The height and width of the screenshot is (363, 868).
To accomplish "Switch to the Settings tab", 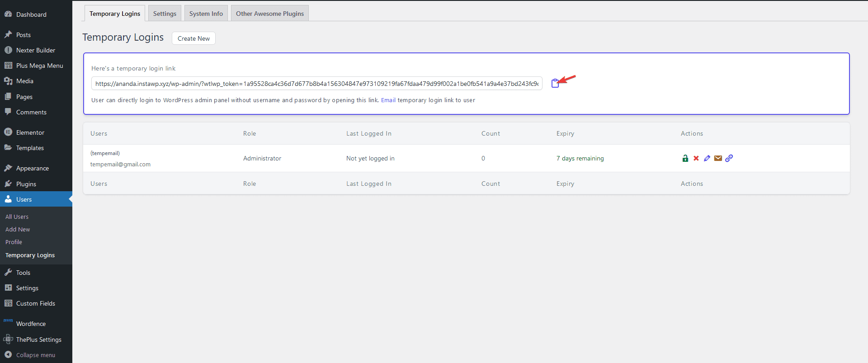I will [165, 14].
